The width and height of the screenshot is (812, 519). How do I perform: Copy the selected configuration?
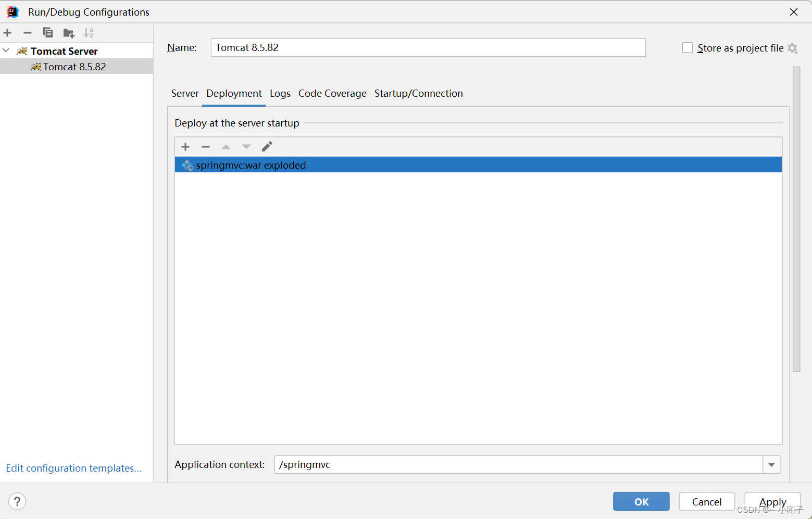click(48, 33)
